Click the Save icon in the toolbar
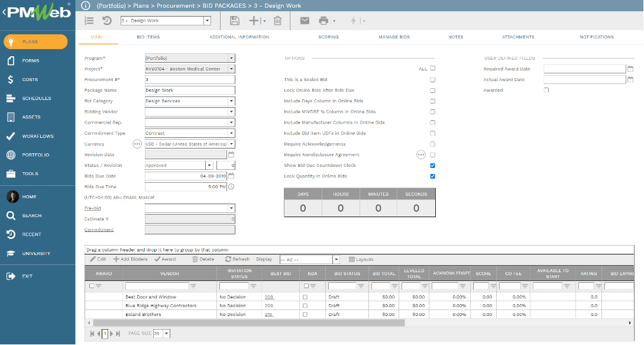Image resolution: width=644 pixels, height=345 pixels. pos(234,20)
